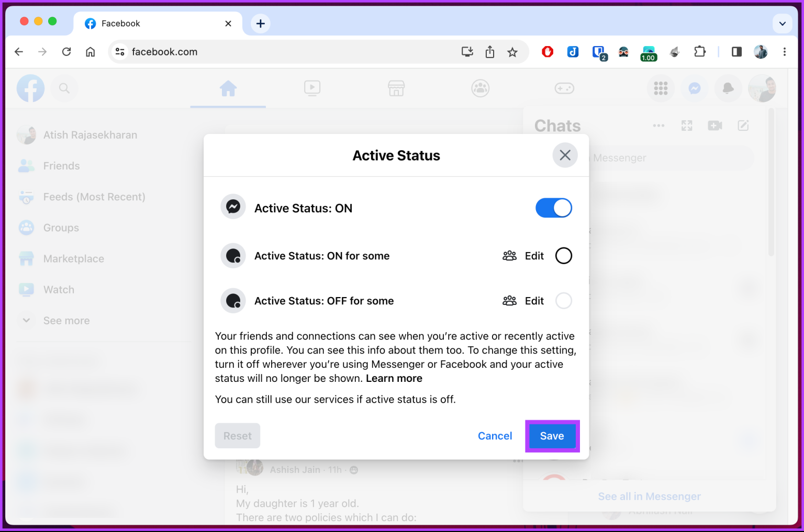Save the Active Status settings
This screenshot has width=804, height=532.
pos(552,436)
